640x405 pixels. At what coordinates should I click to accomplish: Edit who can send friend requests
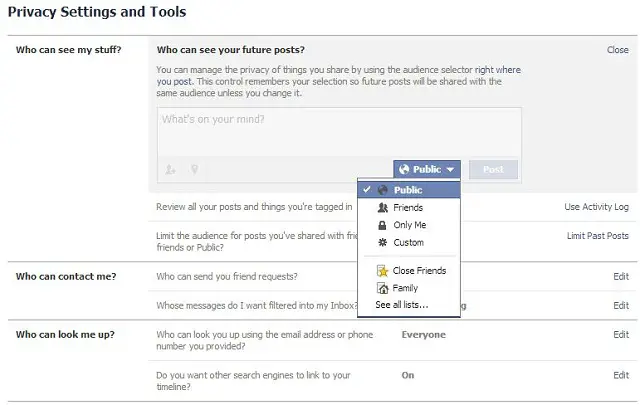pyautogui.click(x=621, y=277)
